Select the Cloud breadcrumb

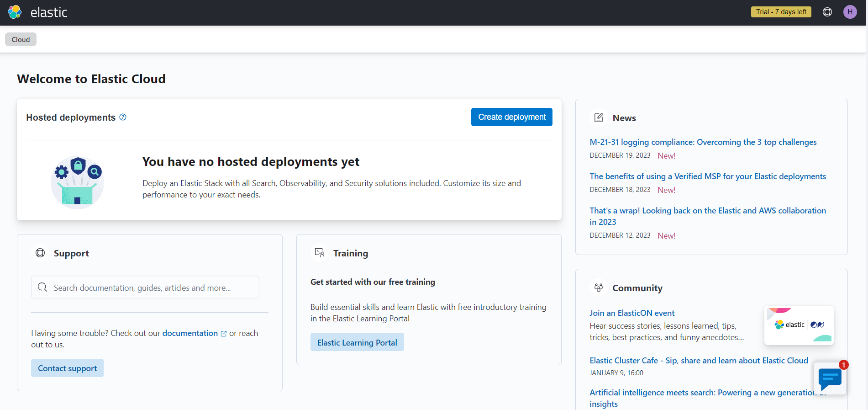21,40
